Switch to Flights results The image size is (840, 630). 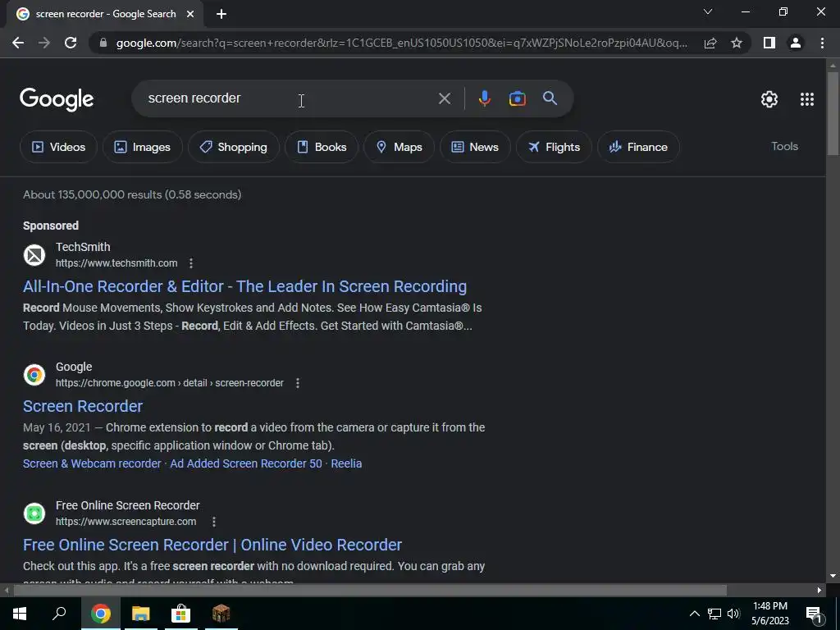[554, 147]
